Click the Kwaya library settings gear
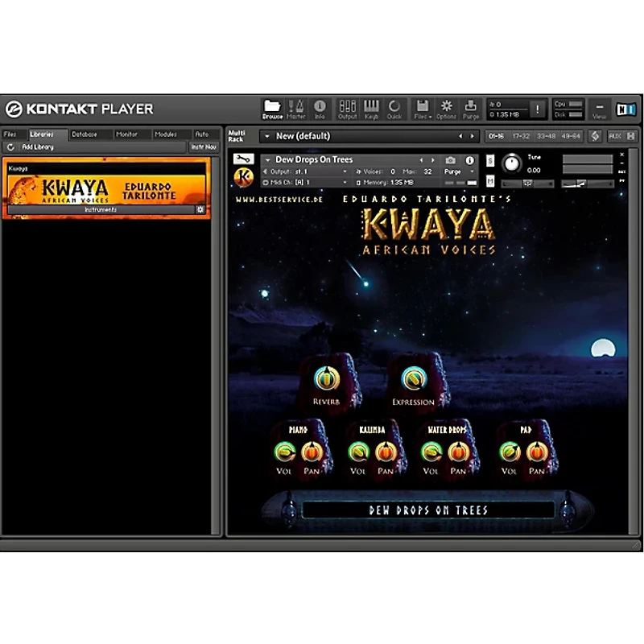The width and height of the screenshot is (644, 644). point(200,209)
